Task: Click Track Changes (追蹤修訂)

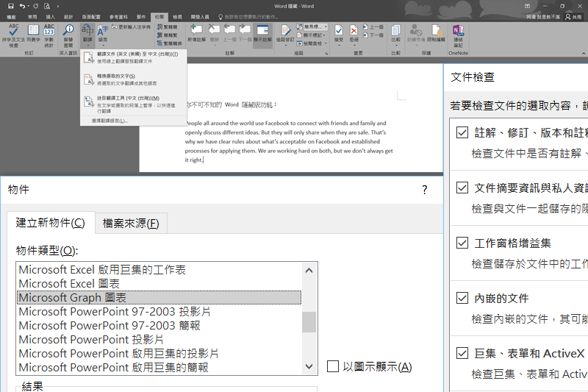Action: [285, 35]
